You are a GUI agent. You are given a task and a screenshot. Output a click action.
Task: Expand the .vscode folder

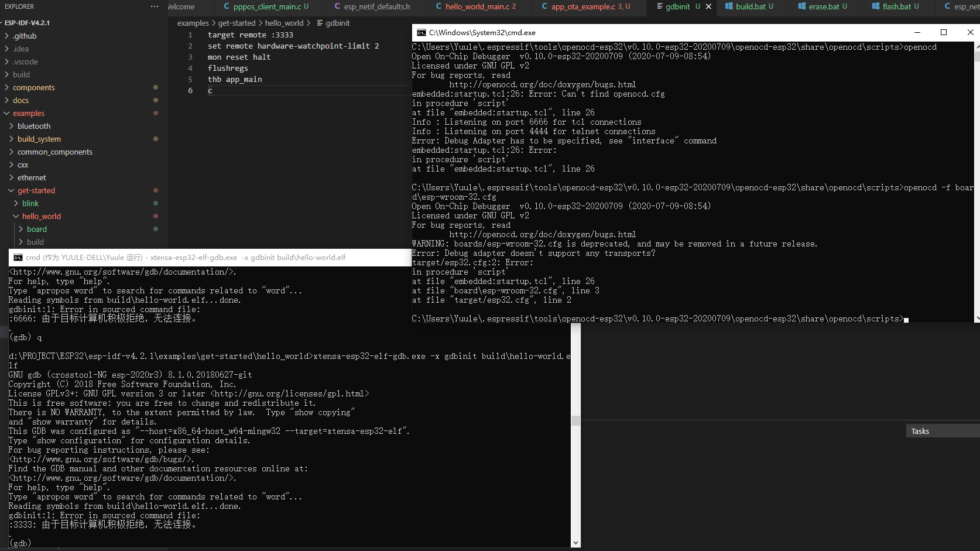(x=25, y=61)
